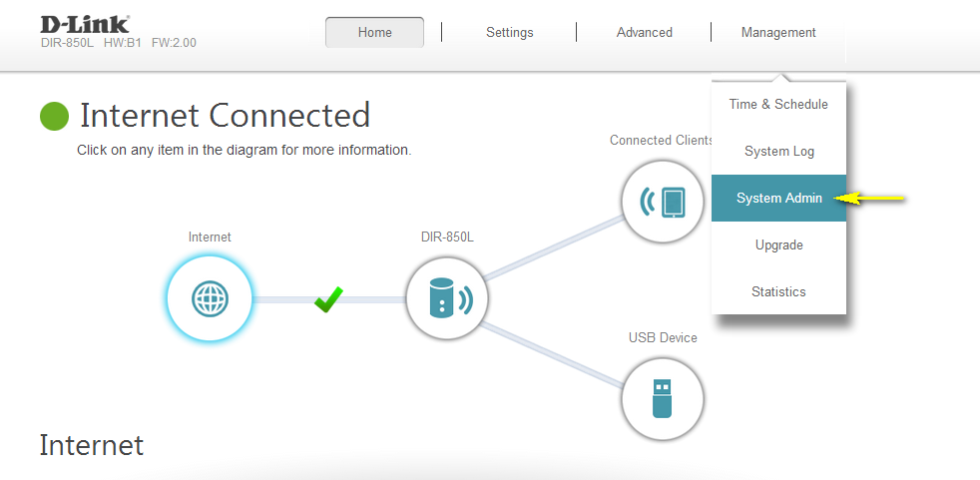The image size is (980, 480).
Task: Click the Internet globe icon in diagram
Action: click(x=210, y=297)
